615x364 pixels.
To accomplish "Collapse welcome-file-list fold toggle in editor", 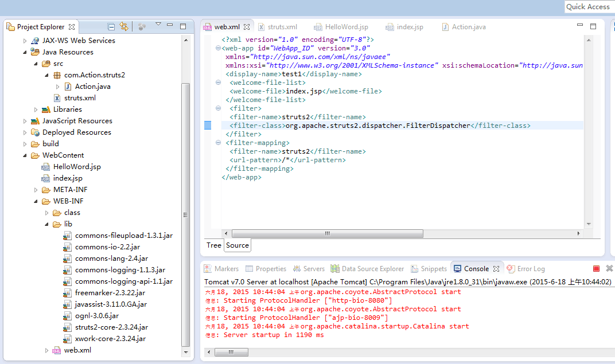I will (x=219, y=83).
